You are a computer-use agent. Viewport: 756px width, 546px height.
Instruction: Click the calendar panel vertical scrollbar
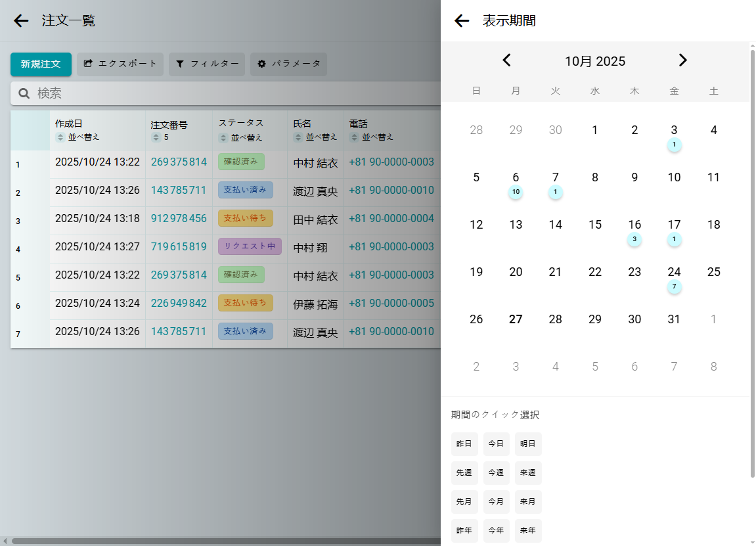753,263
